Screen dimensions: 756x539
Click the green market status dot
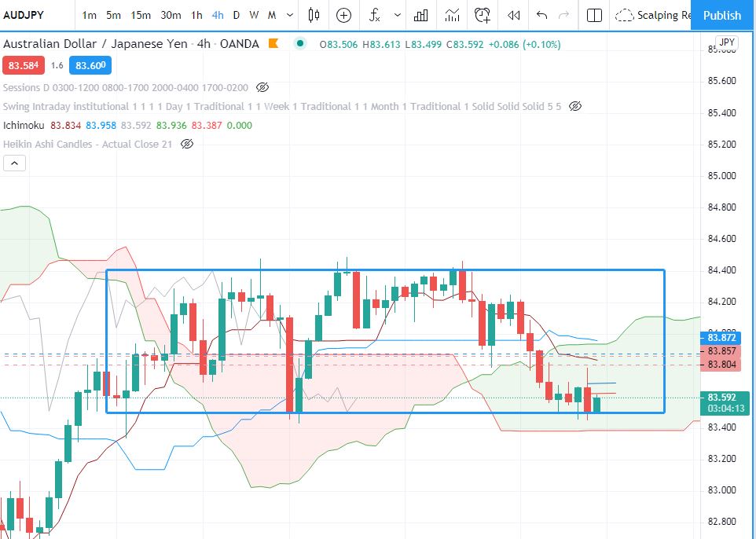coord(300,43)
